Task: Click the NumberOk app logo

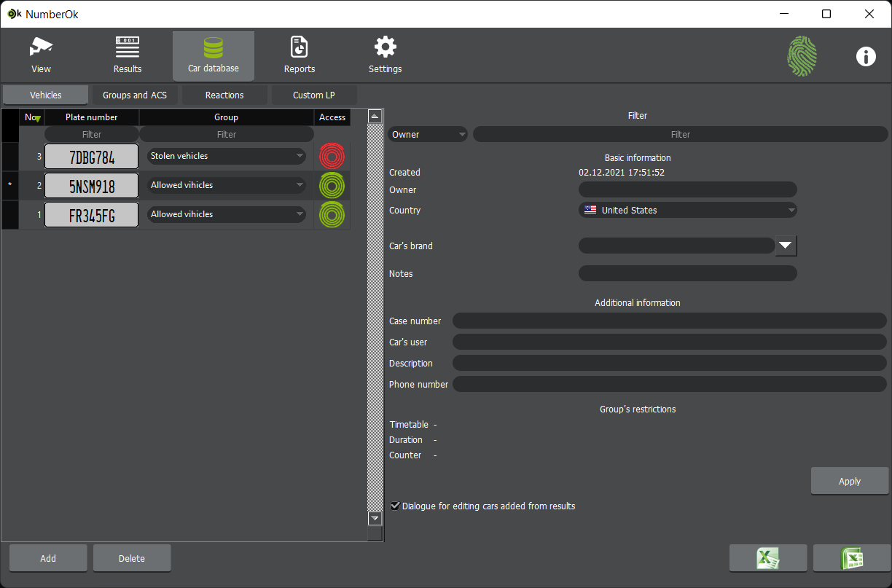Action: coord(14,13)
